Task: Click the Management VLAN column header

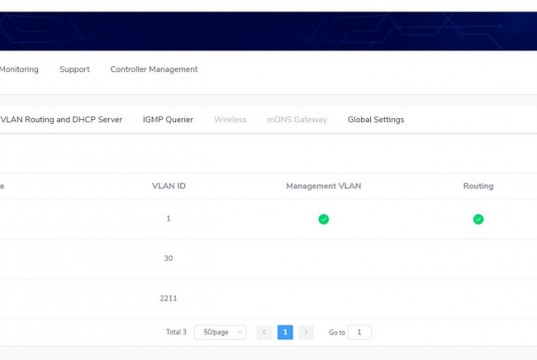Action: coord(323,186)
